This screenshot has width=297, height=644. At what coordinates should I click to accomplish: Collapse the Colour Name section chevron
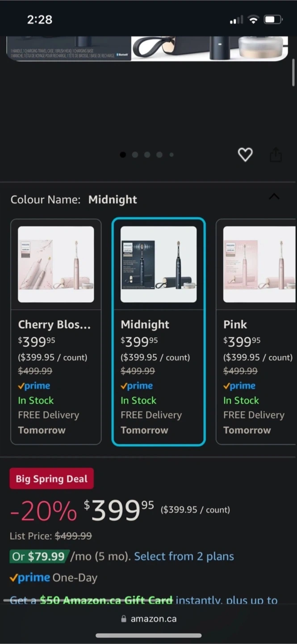pos(274,197)
